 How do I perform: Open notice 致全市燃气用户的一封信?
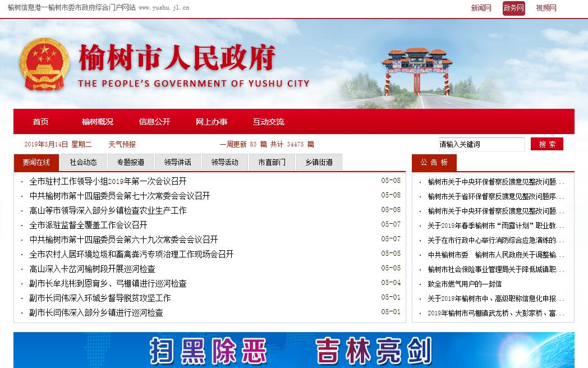click(465, 284)
